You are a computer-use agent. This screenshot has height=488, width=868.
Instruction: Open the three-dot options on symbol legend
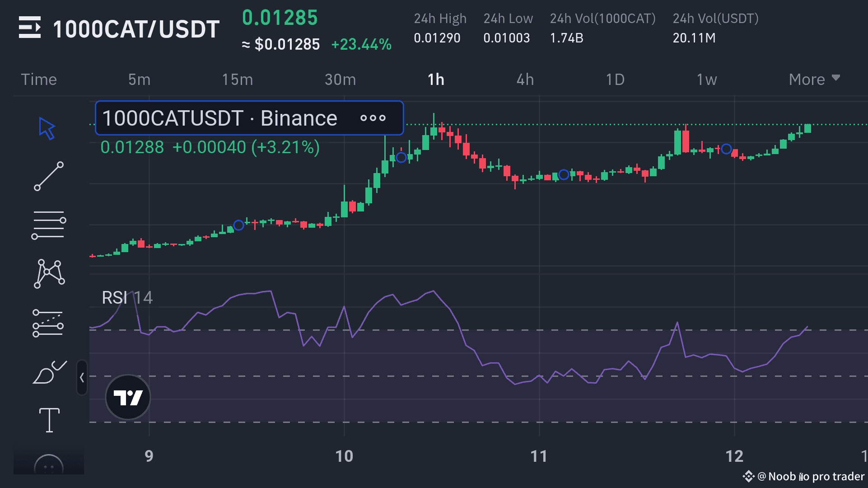pos(373,118)
